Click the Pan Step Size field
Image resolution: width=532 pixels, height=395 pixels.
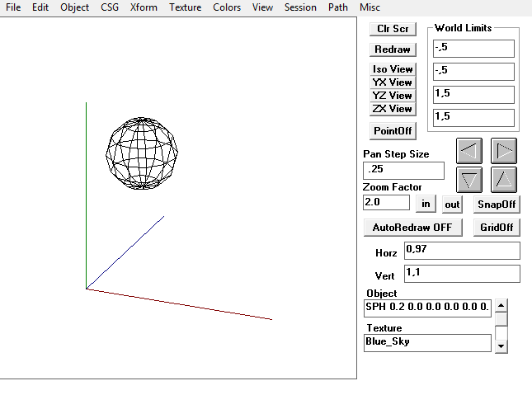point(403,170)
